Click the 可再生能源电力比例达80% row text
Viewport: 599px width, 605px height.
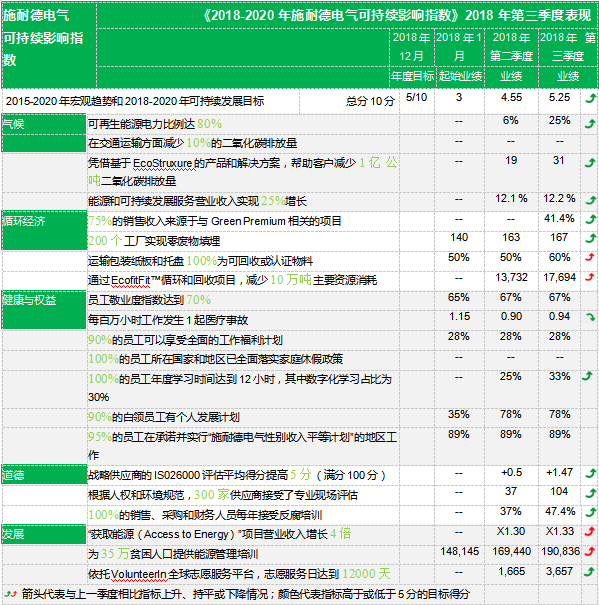point(155,124)
